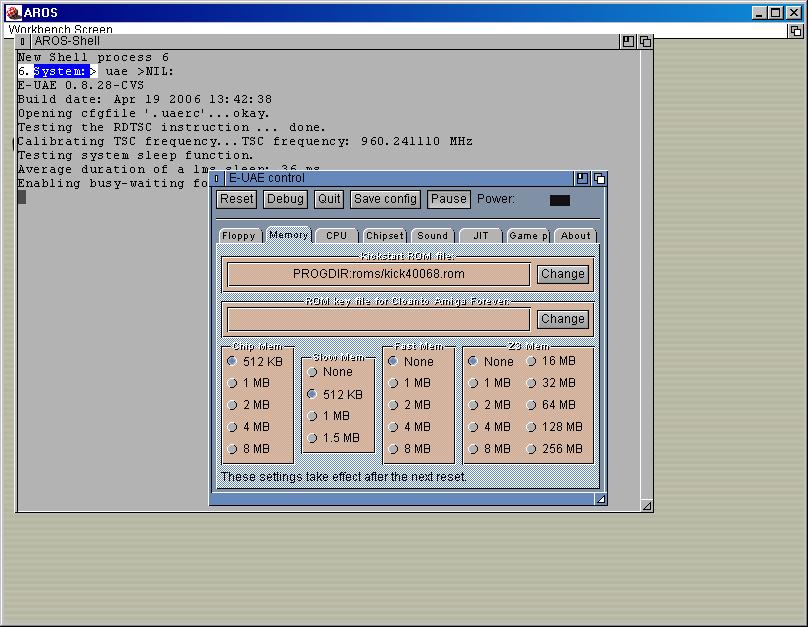
Task: Zoom the E-UAE control window gadget
Action: (x=582, y=178)
